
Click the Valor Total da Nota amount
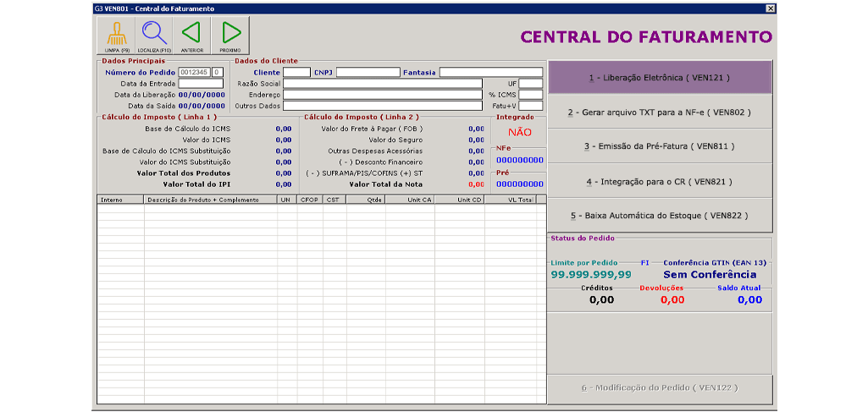476,184
